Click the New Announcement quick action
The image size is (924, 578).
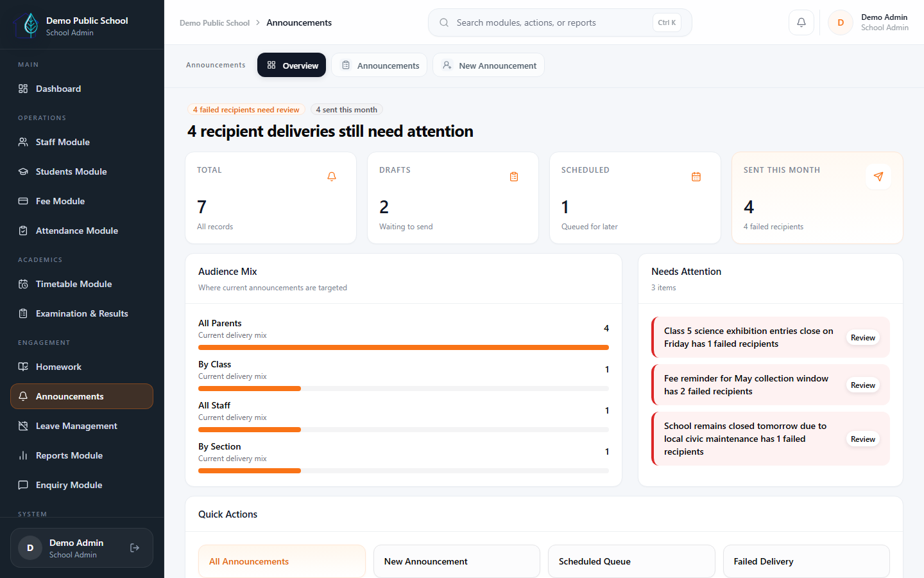pos(457,561)
